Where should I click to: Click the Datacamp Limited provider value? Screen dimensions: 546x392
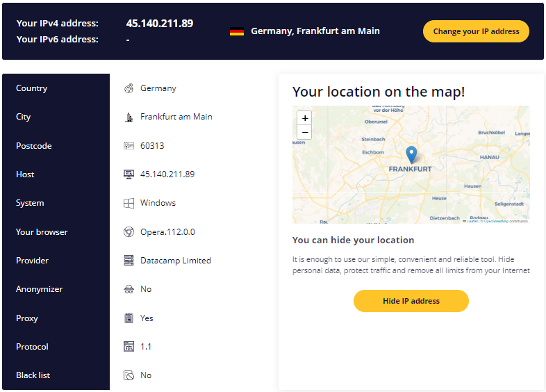(x=176, y=261)
